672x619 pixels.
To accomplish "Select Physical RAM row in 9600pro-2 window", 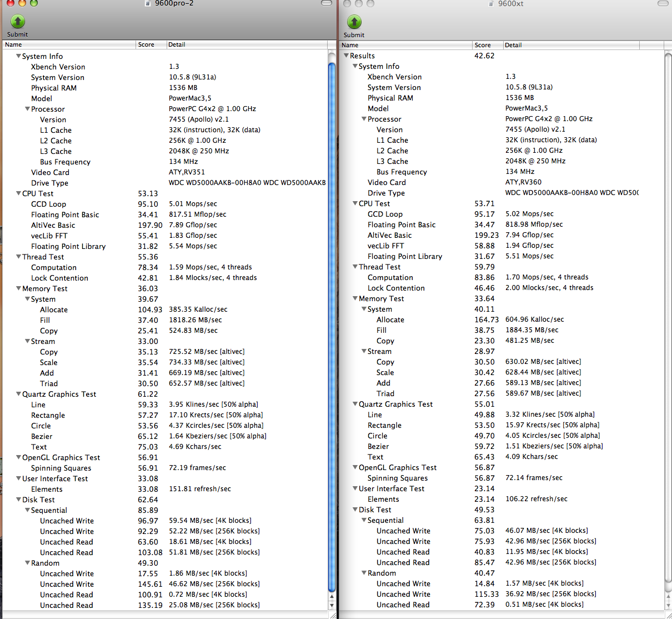I will pos(165,88).
